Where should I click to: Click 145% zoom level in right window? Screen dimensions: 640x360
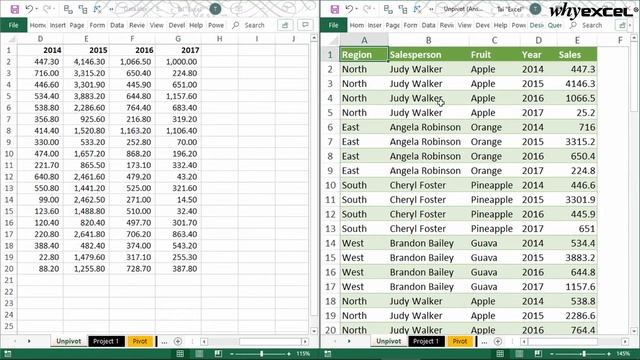623,354
